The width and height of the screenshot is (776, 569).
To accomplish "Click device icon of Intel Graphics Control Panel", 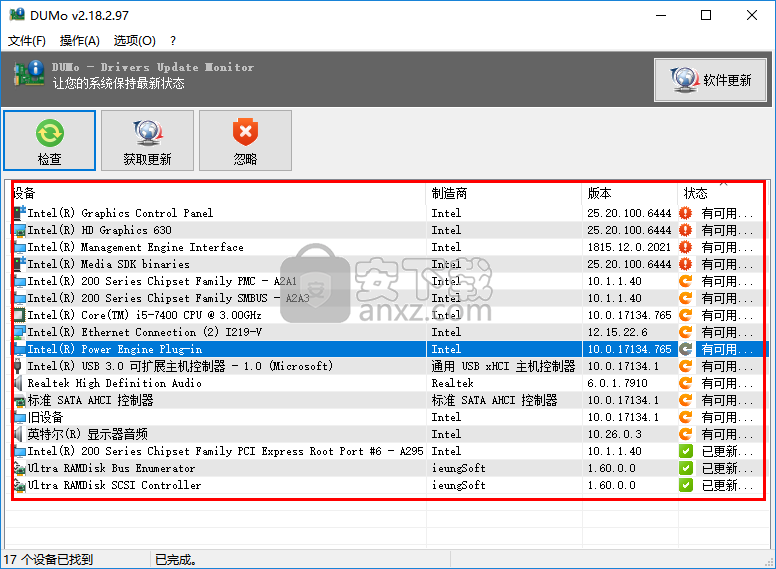I will pos(20,213).
